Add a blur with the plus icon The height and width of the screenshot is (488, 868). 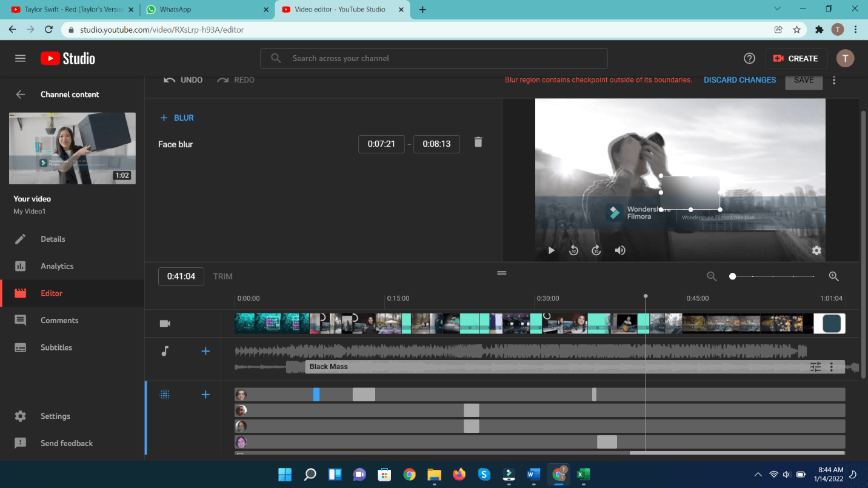(205, 395)
